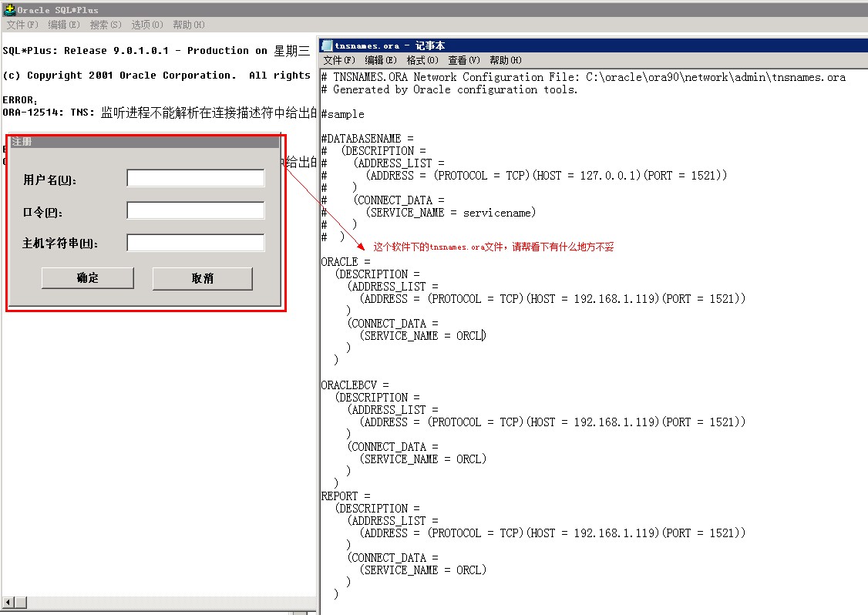Click the Oracle SQL*Plus title bar icon
This screenshot has width=868, height=615.
8,9
